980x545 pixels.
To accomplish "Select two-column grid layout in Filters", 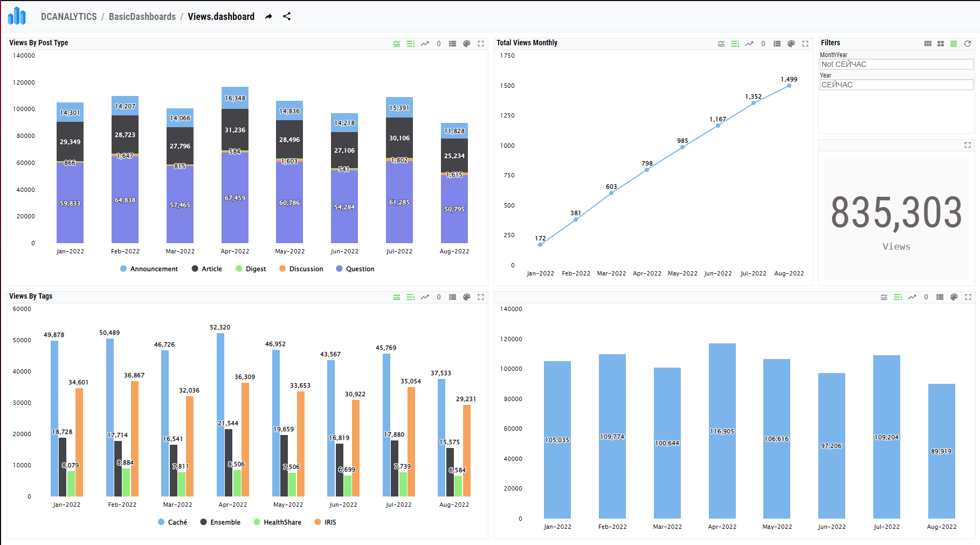I will coord(941,44).
